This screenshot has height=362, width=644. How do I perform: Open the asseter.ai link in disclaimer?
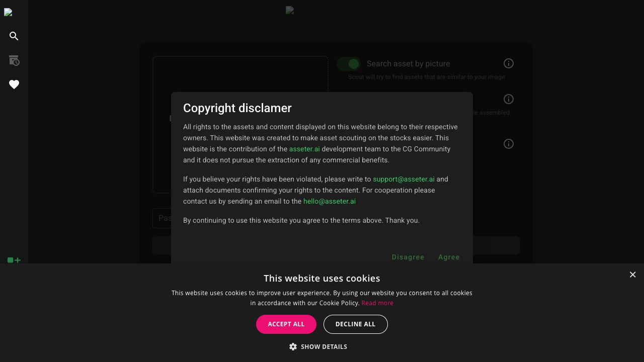(x=304, y=149)
